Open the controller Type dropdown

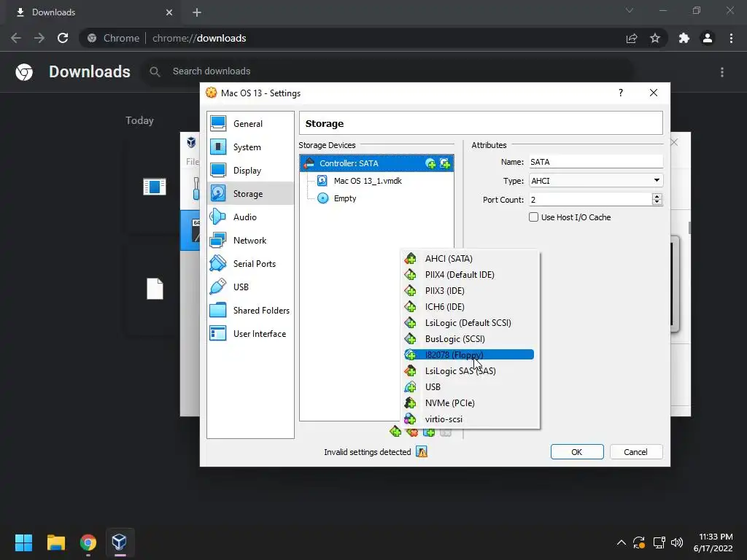pyautogui.click(x=595, y=181)
